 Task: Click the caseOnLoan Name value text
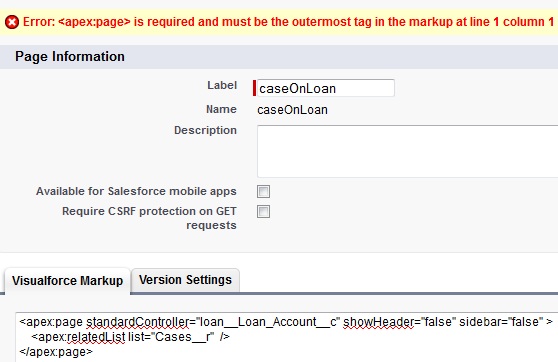(x=292, y=110)
